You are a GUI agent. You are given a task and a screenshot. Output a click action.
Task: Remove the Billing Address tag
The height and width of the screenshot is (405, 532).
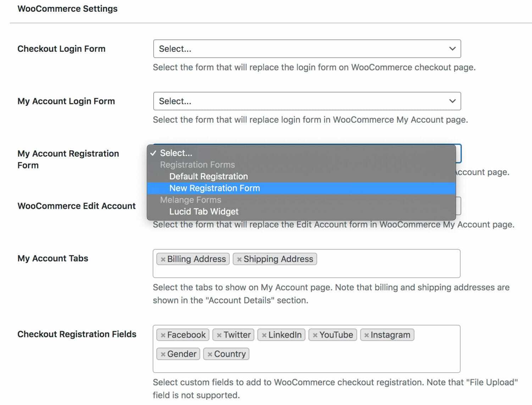[x=163, y=259]
